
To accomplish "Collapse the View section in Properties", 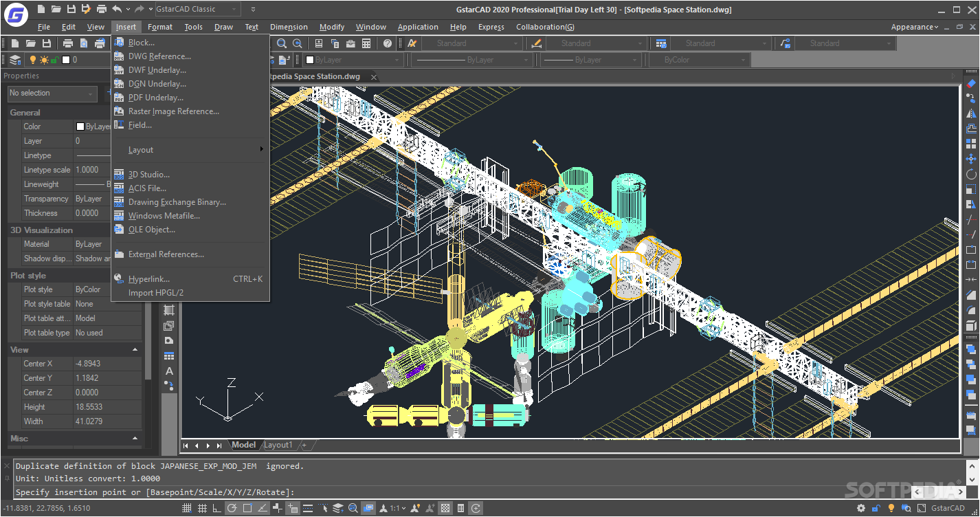I will pyautogui.click(x=135, y=350).
